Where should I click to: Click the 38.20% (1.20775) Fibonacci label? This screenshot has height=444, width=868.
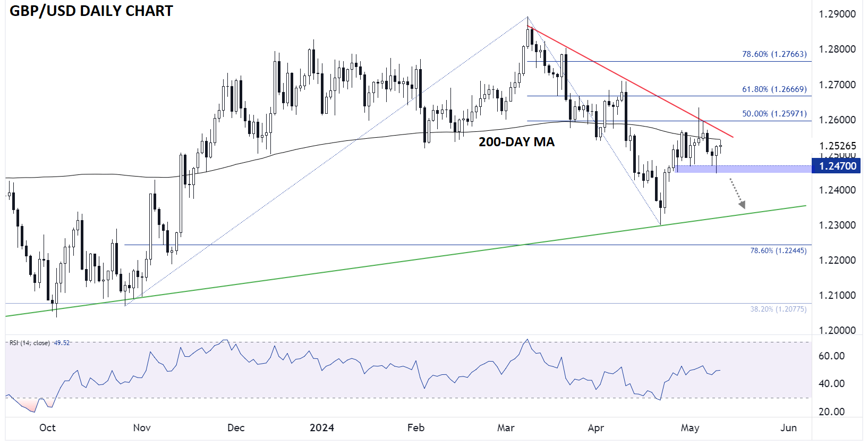pyautogui.click(x=778, y=309)
